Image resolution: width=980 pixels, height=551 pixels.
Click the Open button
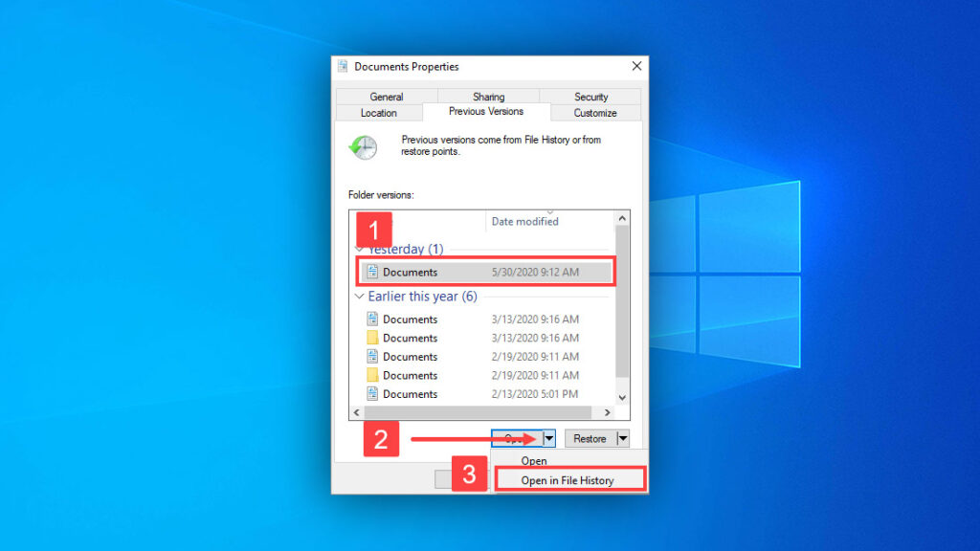[x=517, y=437]
